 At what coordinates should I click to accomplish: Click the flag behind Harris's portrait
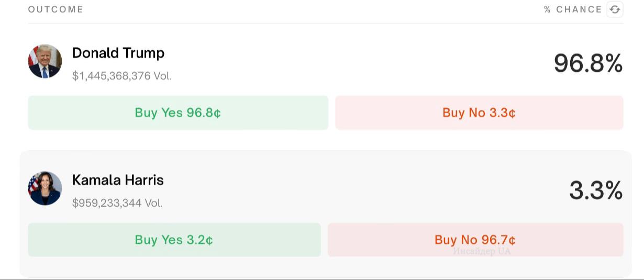[34, 183]
